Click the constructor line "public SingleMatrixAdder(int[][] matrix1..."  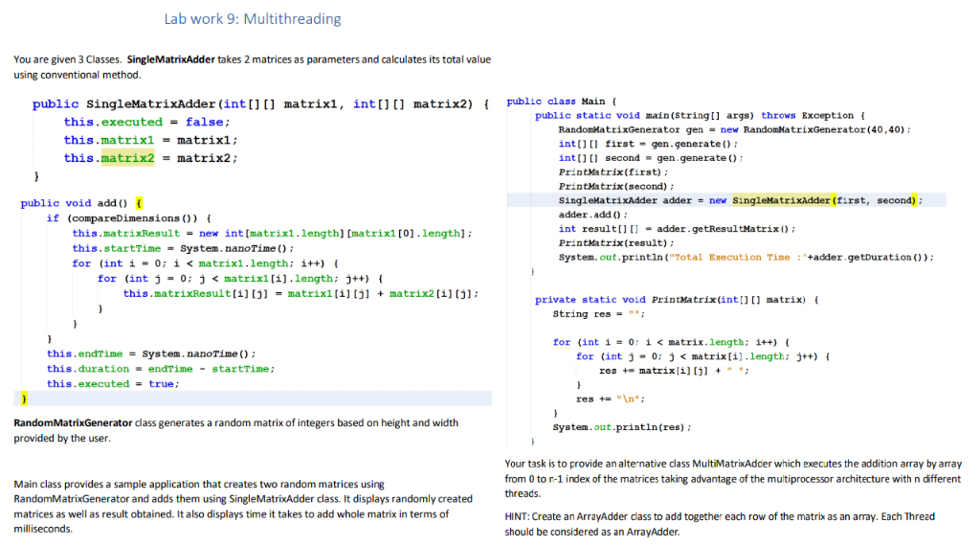pyautogui.click(x=260, y=103)
